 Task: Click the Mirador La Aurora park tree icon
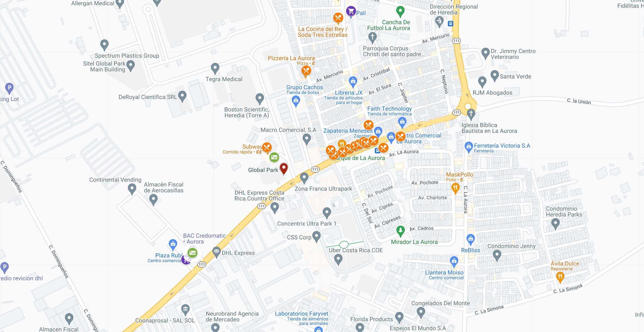point(400,231)
